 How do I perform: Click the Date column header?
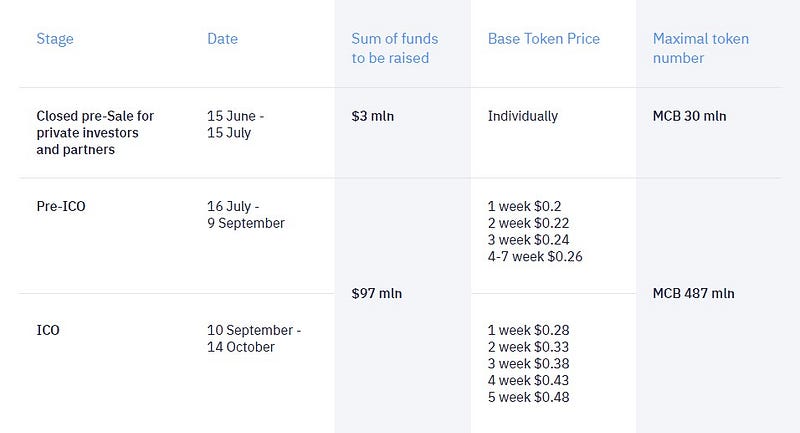(222, 39)
